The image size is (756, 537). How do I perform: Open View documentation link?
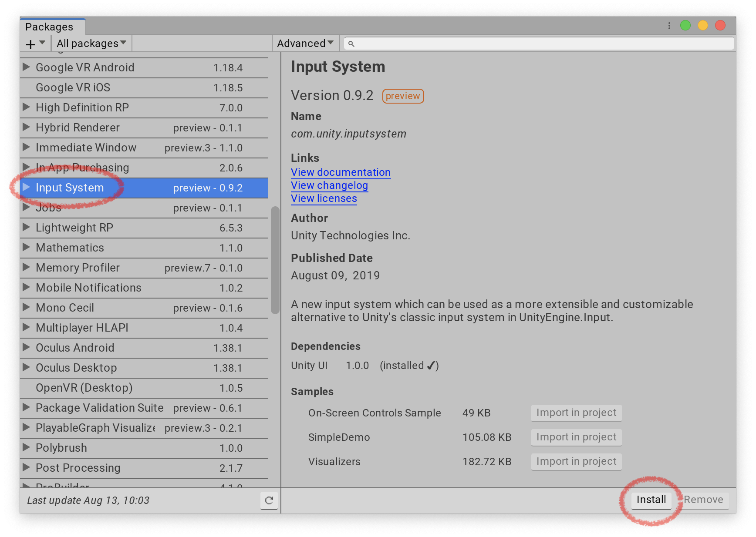341,172
